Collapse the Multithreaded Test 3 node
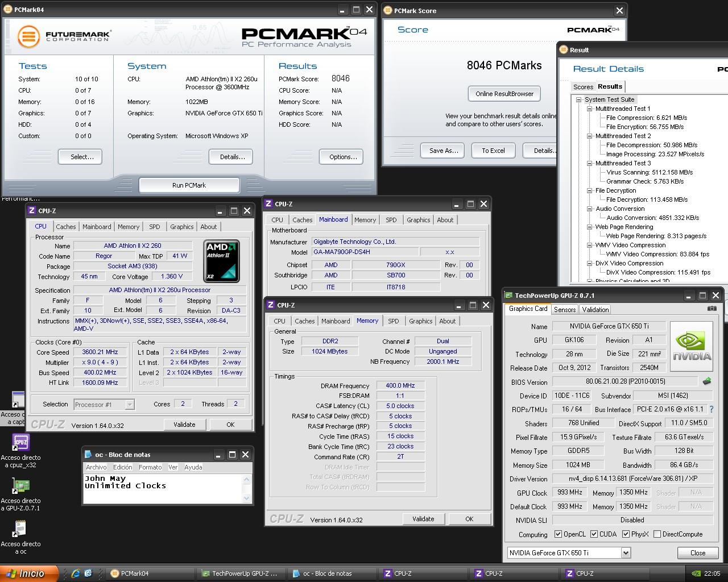 click(x=590, y=163)
